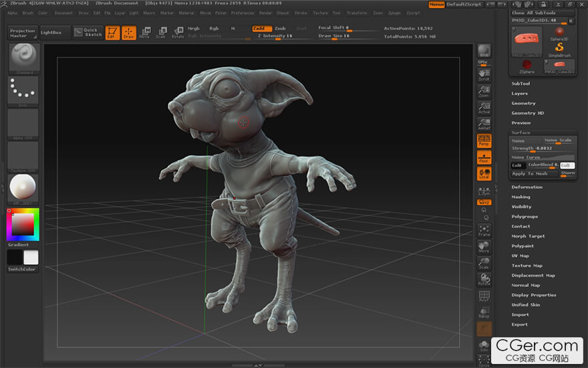Click the Scroll canvas navigation icon
This screenshot has height=368, width=588.
coord(484,75)
